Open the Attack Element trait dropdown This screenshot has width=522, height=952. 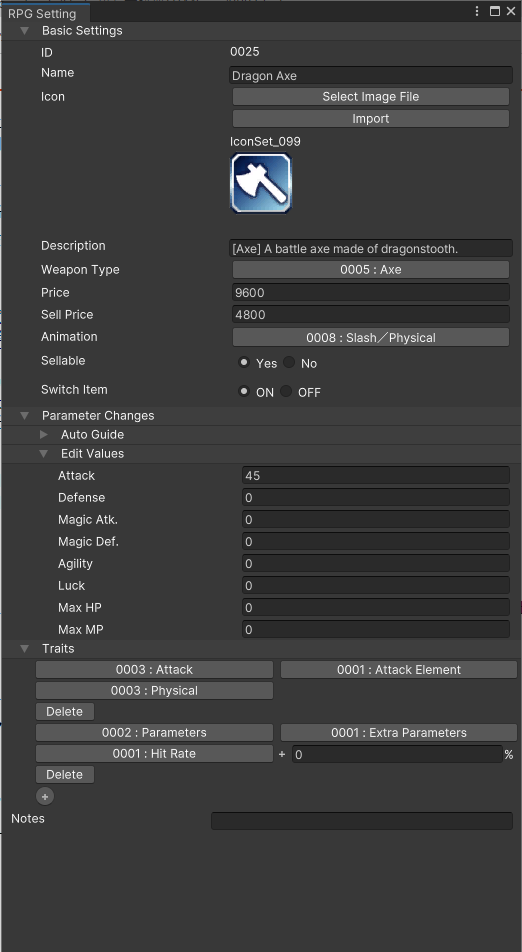[x=399, y=670]
